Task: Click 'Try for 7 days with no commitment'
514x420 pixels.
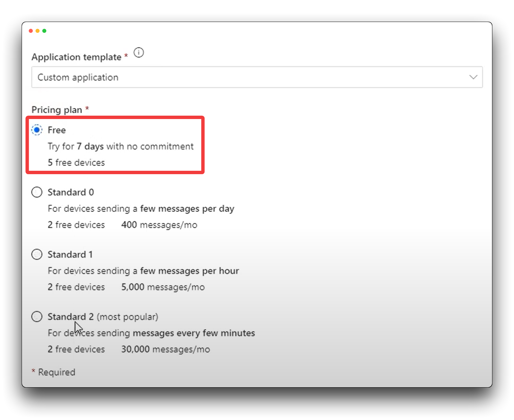Action: pos(121,146)
